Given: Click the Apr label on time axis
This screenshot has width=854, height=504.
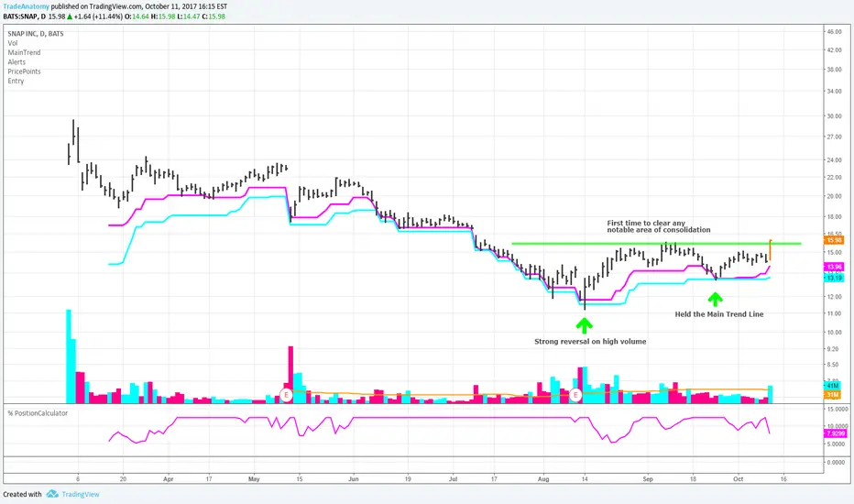Looking at the screenshot, I should coord(169,479).
